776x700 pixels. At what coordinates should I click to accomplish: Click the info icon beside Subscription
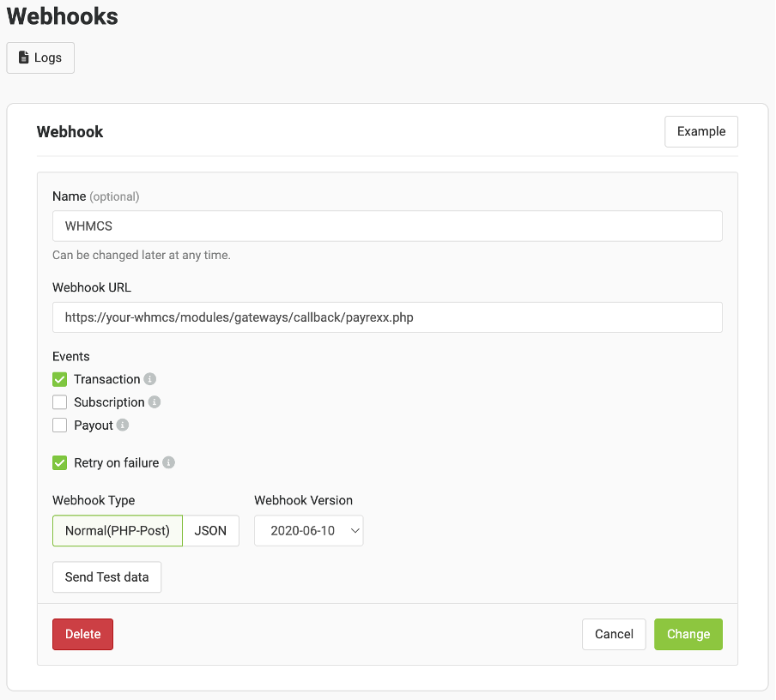[155, 401]
